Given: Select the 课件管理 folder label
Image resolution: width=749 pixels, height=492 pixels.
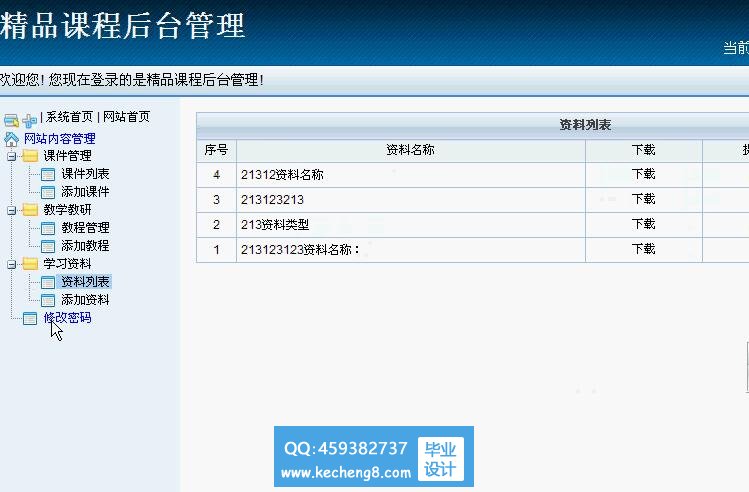Looking at the screenshot, I should pyautogui.click(x=67, y=156).
